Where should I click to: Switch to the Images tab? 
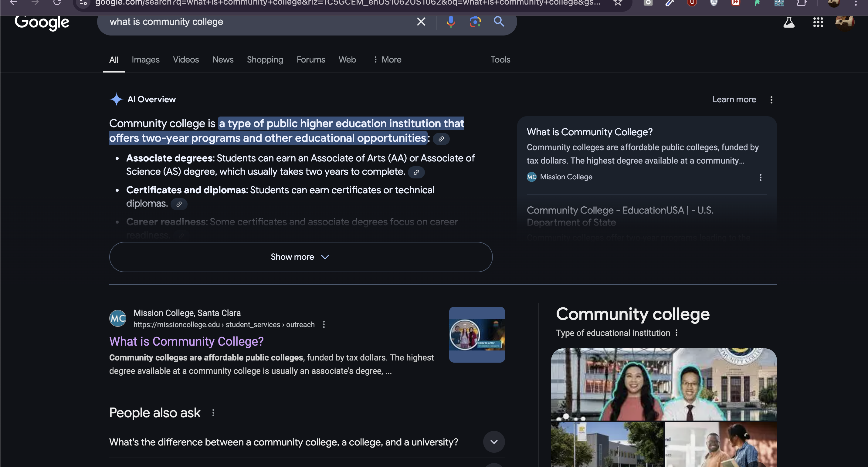146,60
